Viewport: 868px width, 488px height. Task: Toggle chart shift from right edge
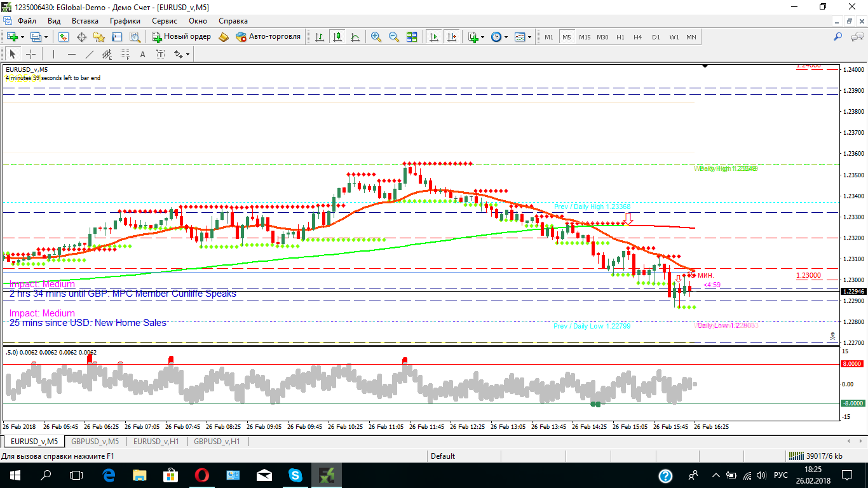coord(452,37)
